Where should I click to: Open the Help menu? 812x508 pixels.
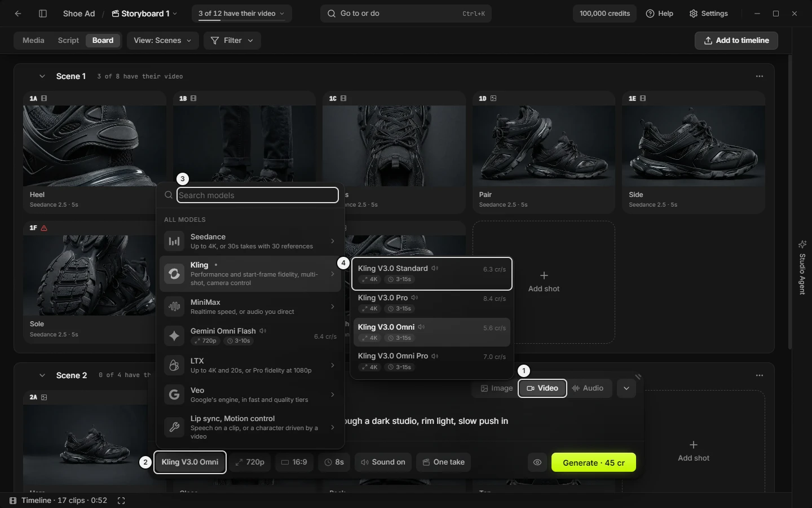(x=660, y=14)
